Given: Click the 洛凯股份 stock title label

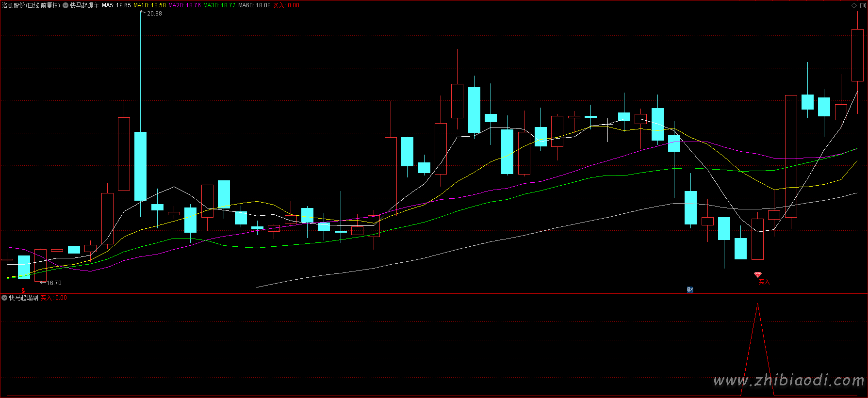Looking at the screenshot, I should pos(31,5).
